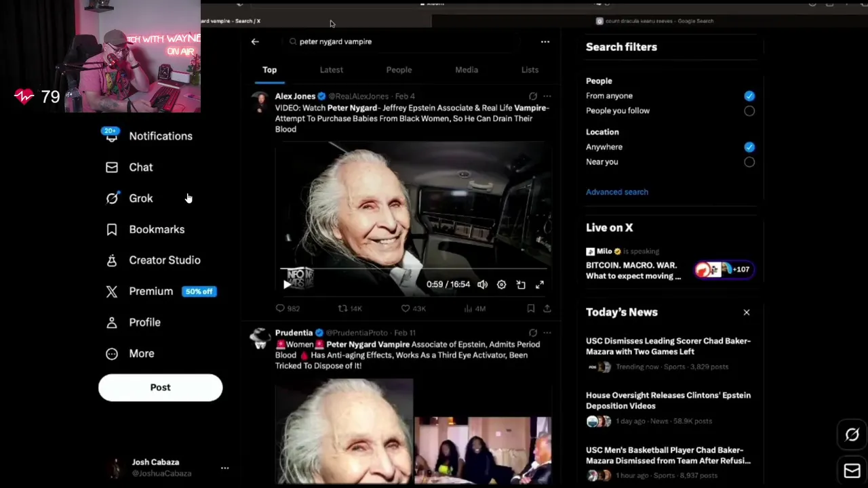Bookmark the Alex Jones post
Viewport: 868px width, 488px height.
(530, 308)
